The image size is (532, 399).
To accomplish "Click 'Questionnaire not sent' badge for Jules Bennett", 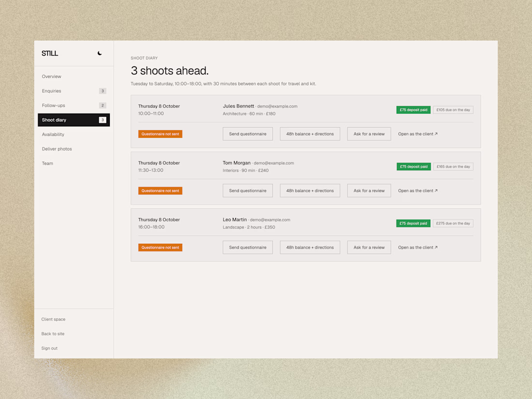I will pyautogui.click(x=160, y=134).
